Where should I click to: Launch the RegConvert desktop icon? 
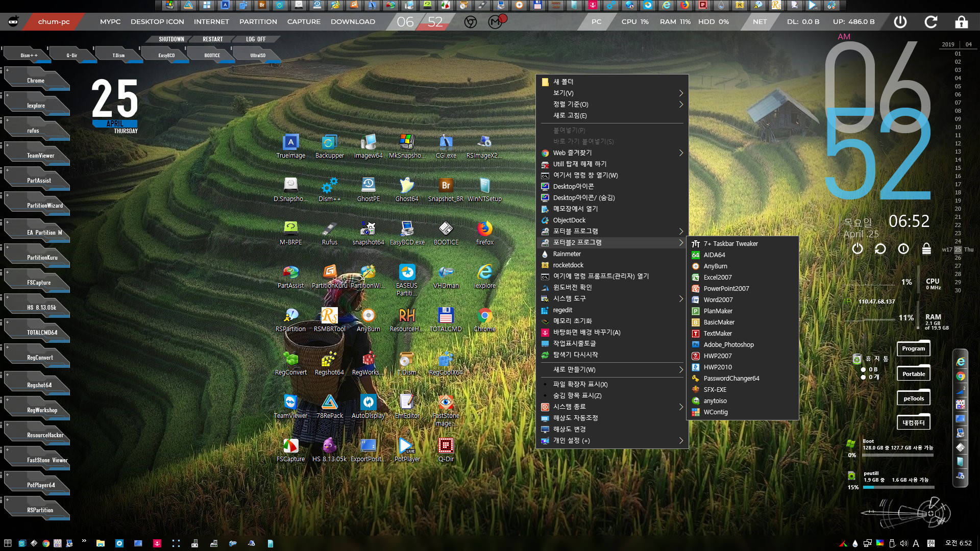click(x=290, y=363)
